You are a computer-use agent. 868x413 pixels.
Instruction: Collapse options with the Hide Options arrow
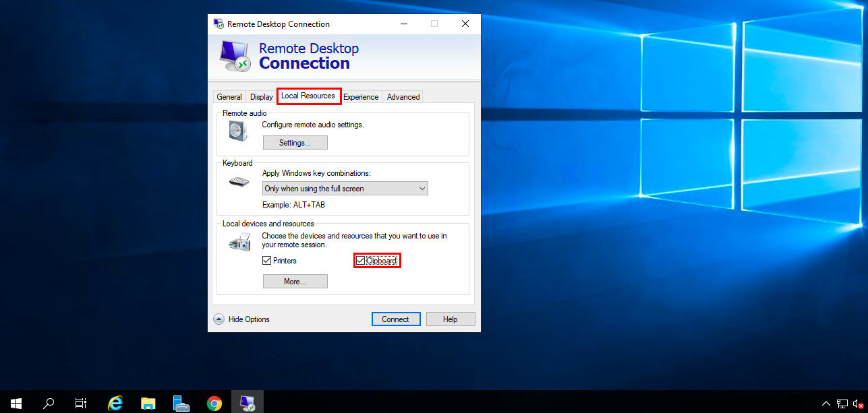tap(219, 319)
